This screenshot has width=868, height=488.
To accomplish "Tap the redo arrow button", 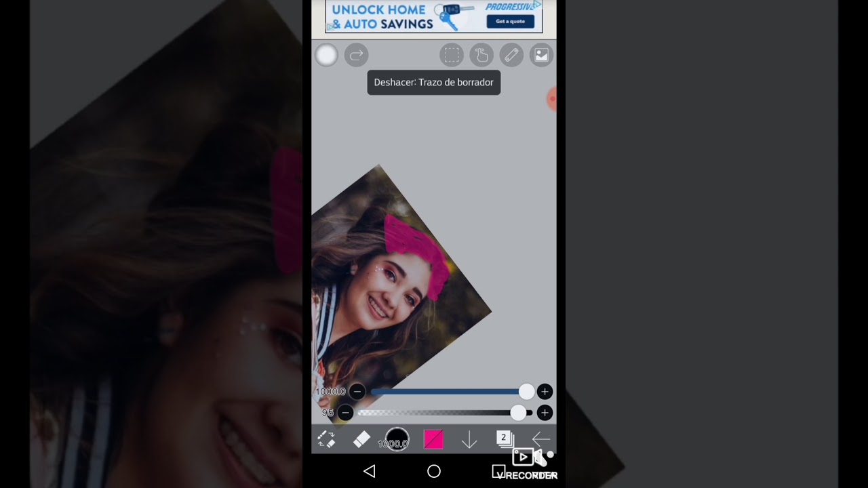I will 356,55.
